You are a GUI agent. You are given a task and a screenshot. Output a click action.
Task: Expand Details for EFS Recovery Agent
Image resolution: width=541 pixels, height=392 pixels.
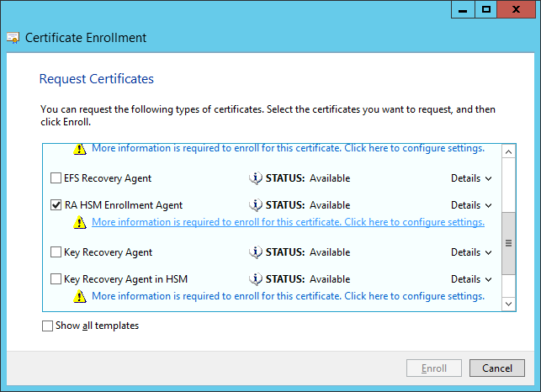coord(471,178)
